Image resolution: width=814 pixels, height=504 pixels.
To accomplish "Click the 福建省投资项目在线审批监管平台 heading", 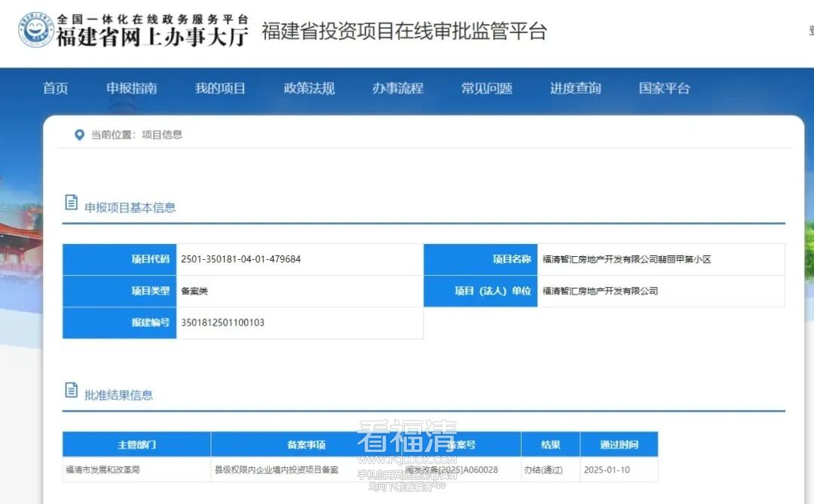I will (404, 32).
